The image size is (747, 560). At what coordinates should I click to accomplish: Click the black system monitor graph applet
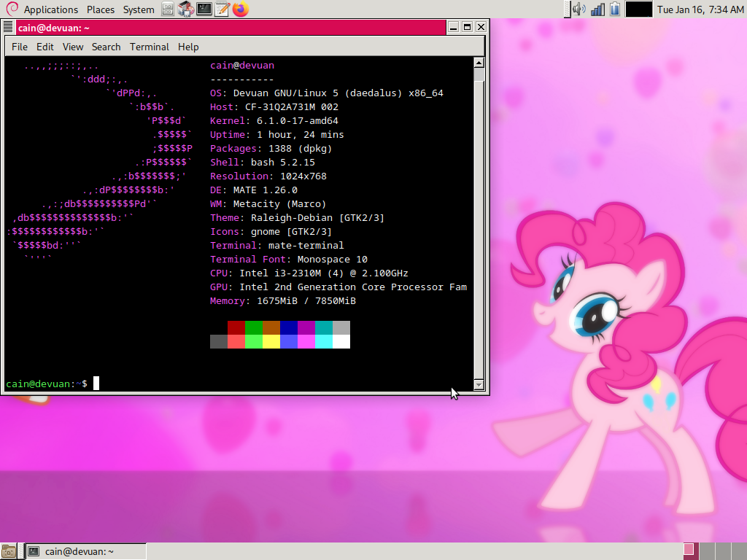pyautogui.click(x=638, y=9)
